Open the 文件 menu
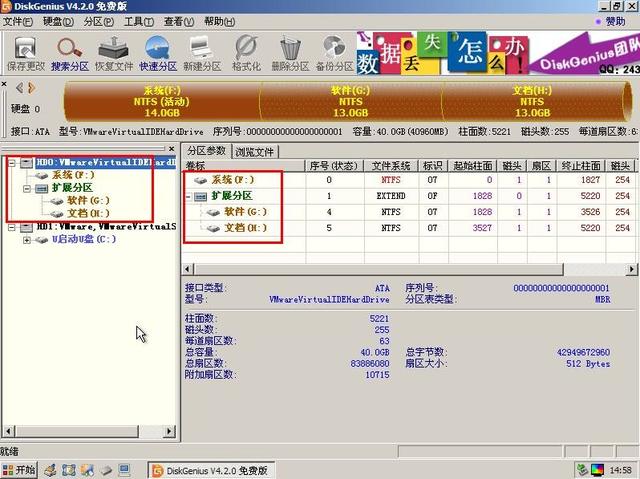 (18, 22)
